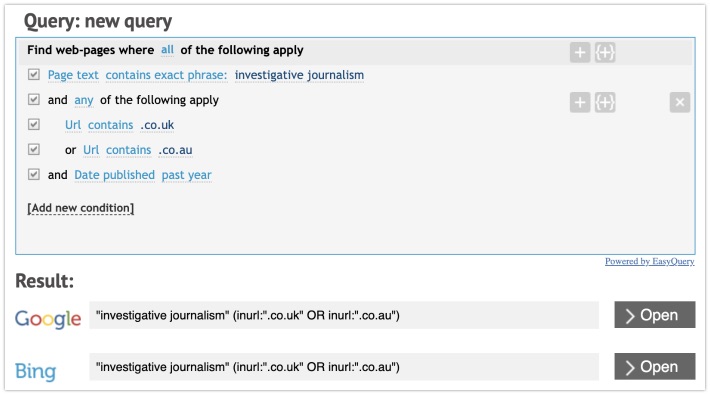Click the 'Result:' heading

coord(44,281)
